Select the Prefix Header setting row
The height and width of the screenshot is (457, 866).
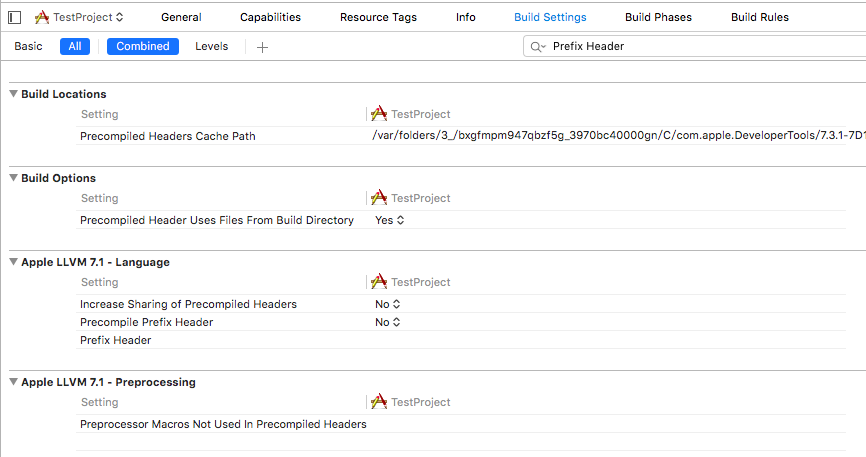(461, 340)
